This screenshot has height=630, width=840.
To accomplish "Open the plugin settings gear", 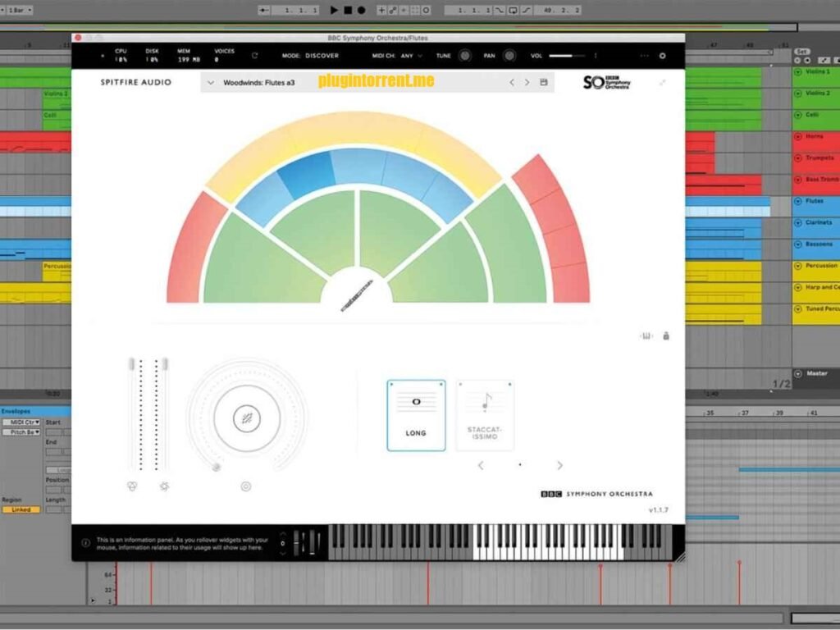I will point(662,56).
